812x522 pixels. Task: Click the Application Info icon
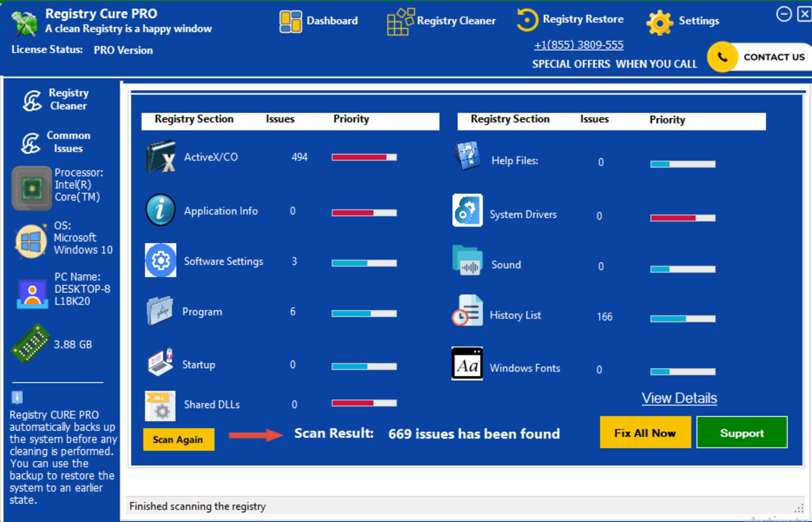[160, 211]
